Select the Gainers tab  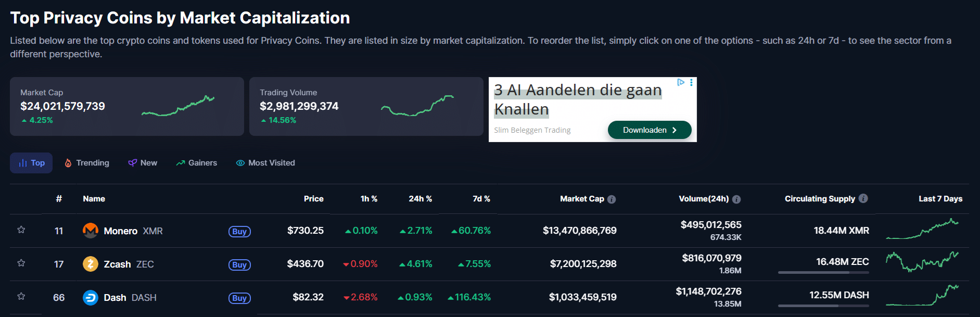click(x=197, y=163)
